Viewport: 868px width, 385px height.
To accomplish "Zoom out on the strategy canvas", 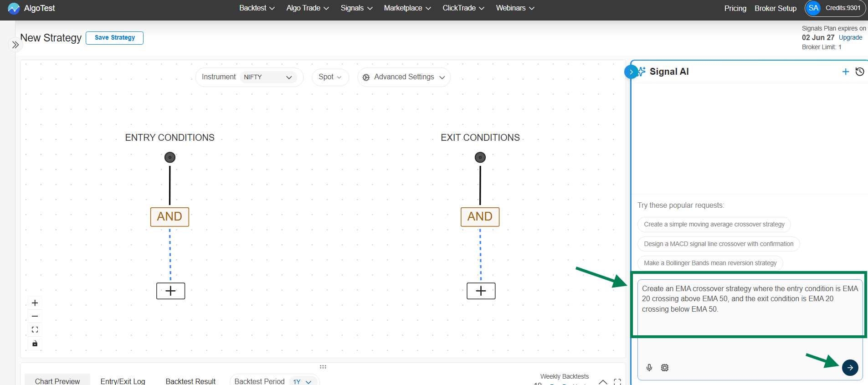I will tap(35, 316).
